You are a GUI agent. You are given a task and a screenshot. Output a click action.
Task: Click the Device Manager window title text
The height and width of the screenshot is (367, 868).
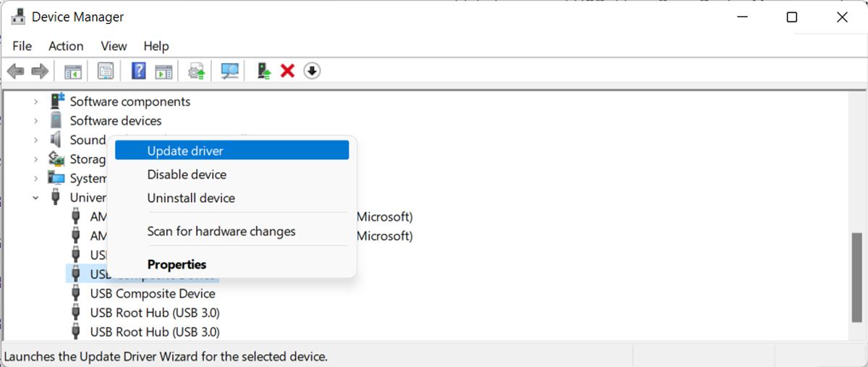(78, 17)
